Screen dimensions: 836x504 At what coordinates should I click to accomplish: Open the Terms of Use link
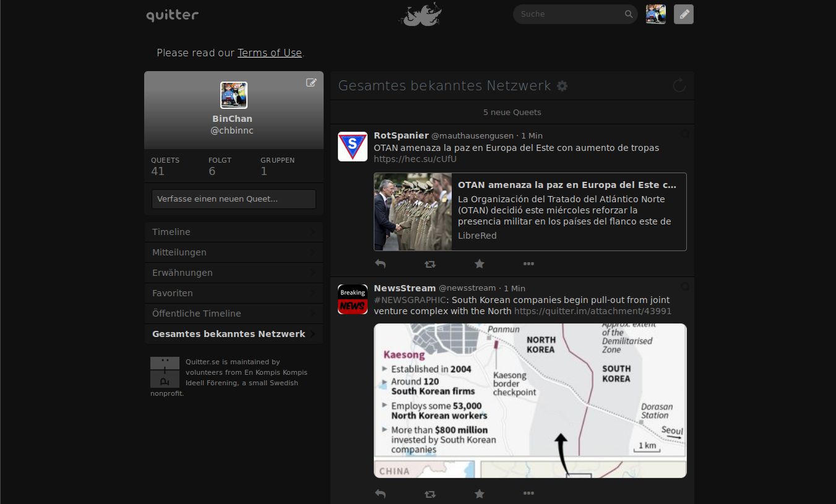(270, 53)
